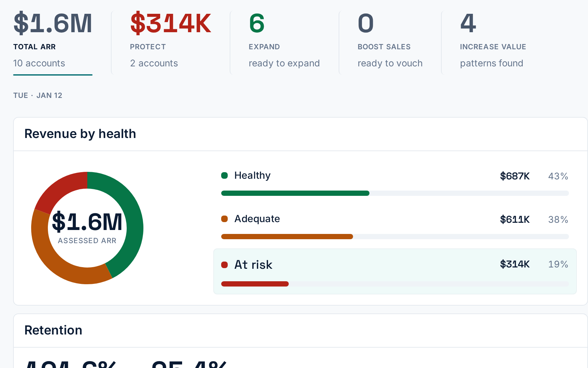Click the Revenue by health heading
The height and width of the screenshot is (368, 588).
pyautogui.click(x=80, y=134)
